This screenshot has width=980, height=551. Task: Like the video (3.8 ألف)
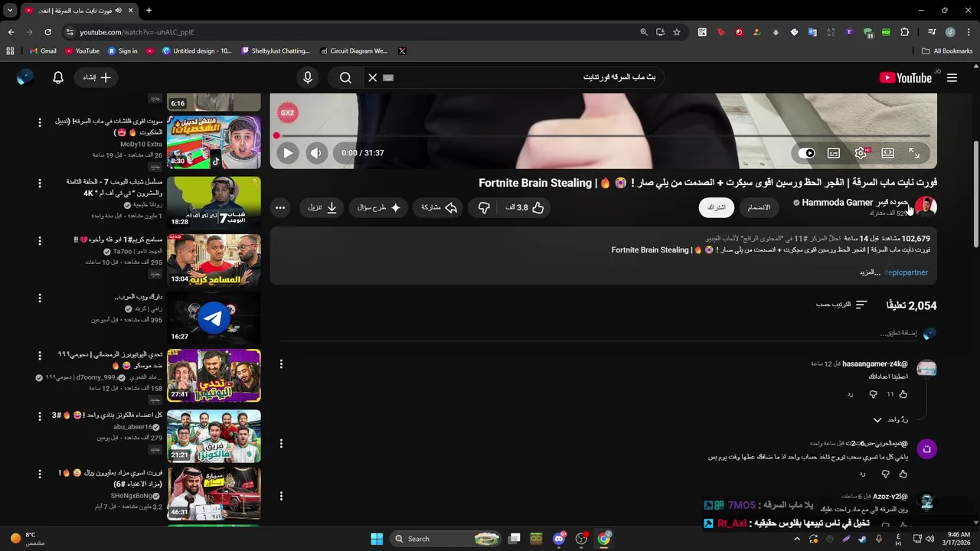pyautogui.click(x=524, y=207)
